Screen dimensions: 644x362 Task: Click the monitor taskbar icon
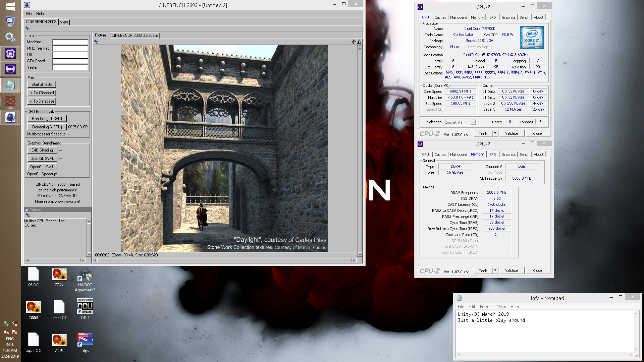(x=10, y=21)
